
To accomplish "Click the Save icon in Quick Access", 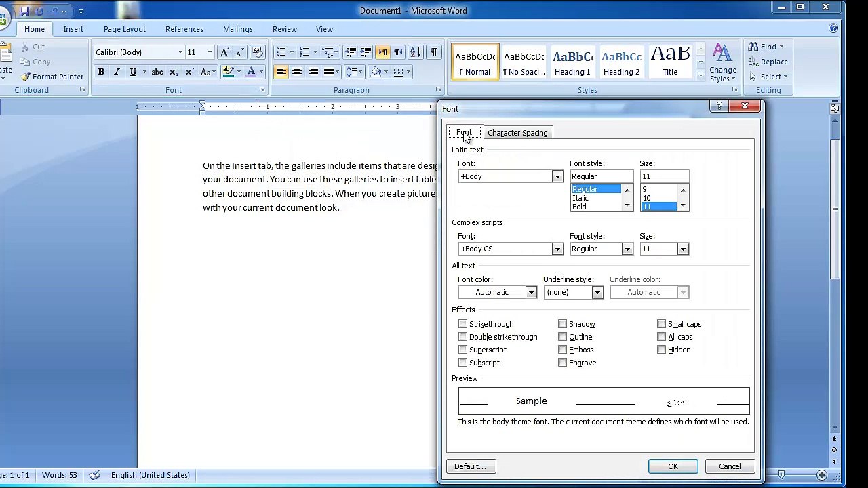I will pos(24,11).
